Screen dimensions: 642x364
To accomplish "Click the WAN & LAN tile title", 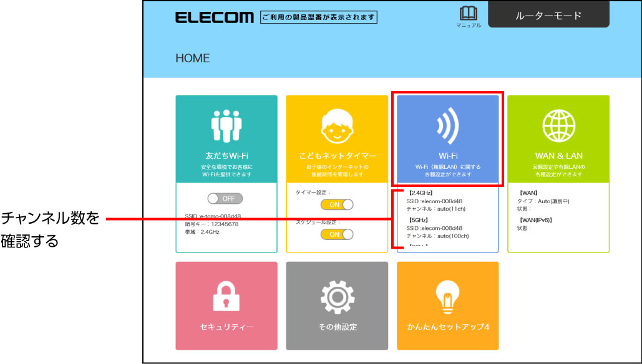I will click(x=558, y=156).
